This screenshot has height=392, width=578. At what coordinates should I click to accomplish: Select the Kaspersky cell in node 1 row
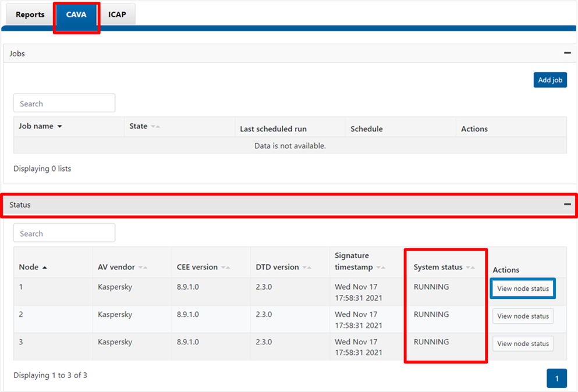pyautogui.click(x=115, y=287)
